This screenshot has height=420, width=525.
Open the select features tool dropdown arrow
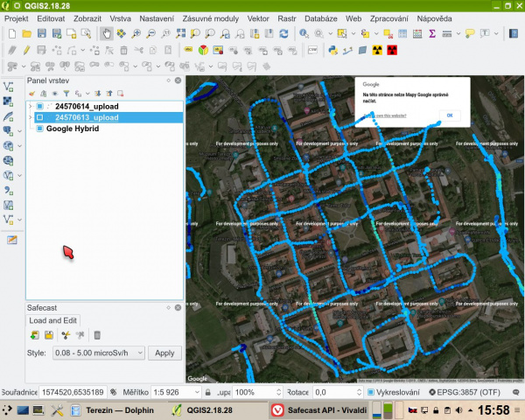pos(353,33)
